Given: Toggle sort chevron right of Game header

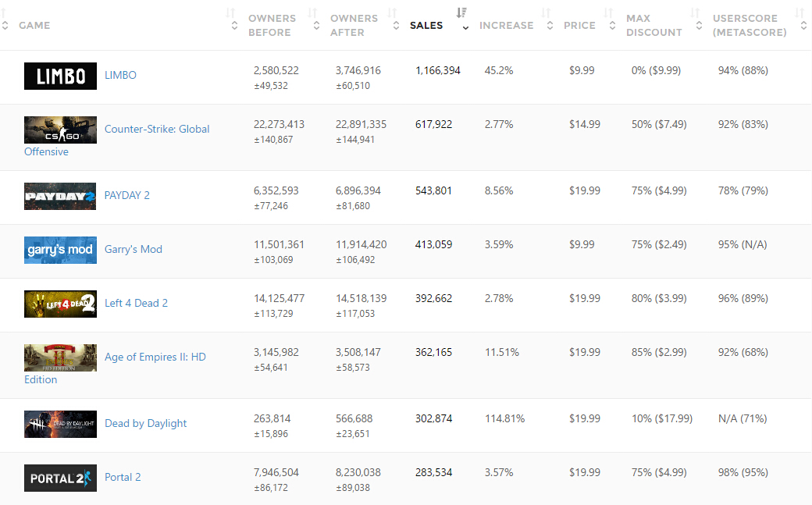Looking at the screenshot, I should pyautogui.click(x=234, y=26).
